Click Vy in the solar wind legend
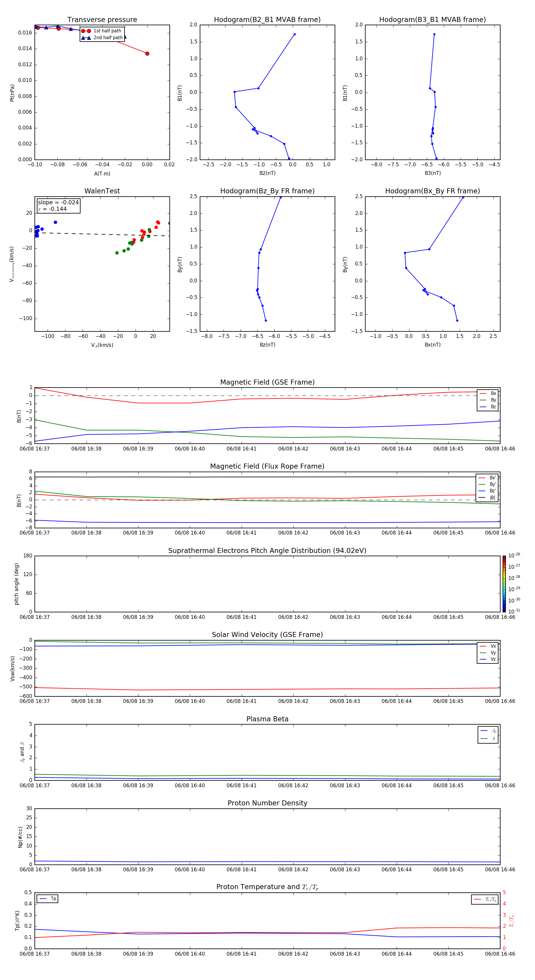This screenshot has height=980, width=535. (x=488, y=653)
